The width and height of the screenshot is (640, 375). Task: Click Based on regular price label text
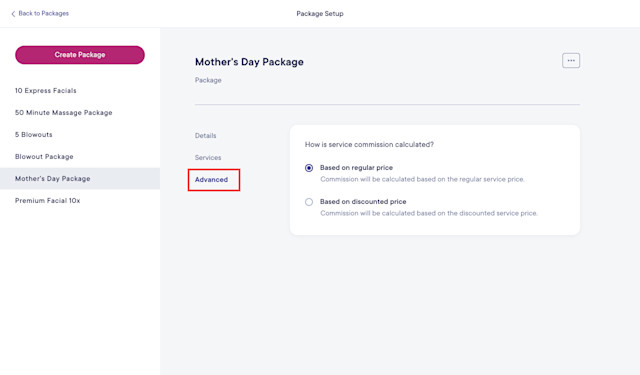[x=356, y=168]
